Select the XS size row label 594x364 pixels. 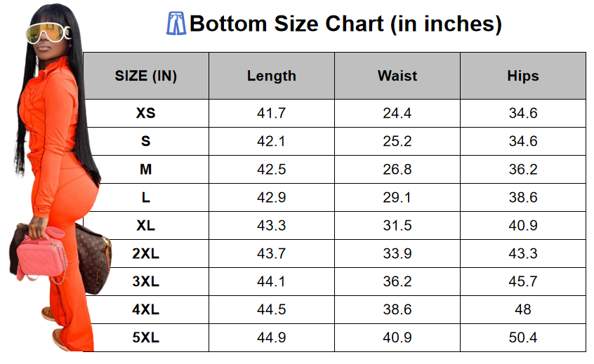tap(145, 113)
